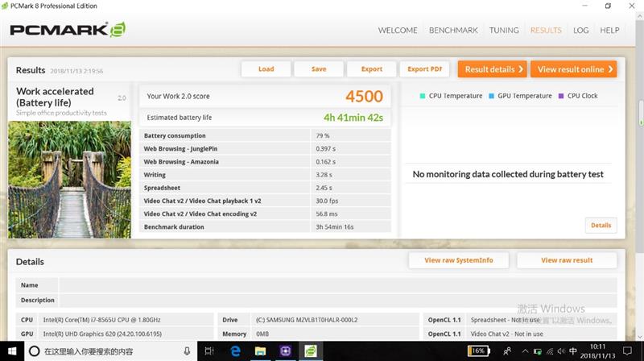The image size is (644, 361).
Task: Open the TUNING tab
Action: pos(504,31)
